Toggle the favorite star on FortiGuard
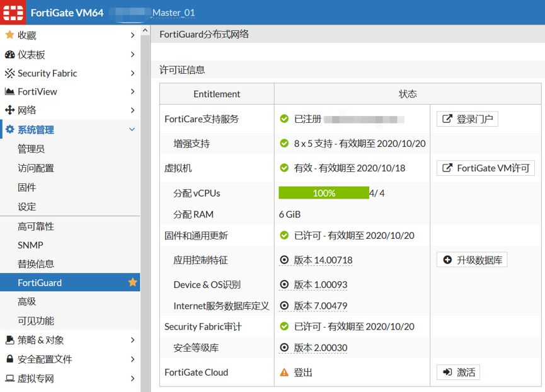Image resolution: width=545 pixels, height=392 pixels. (132, 282)
